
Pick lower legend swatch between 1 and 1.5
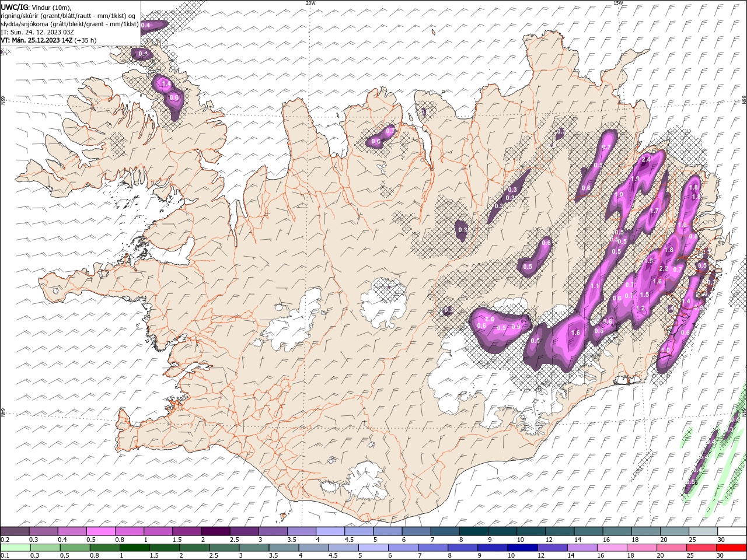(134, 548)
